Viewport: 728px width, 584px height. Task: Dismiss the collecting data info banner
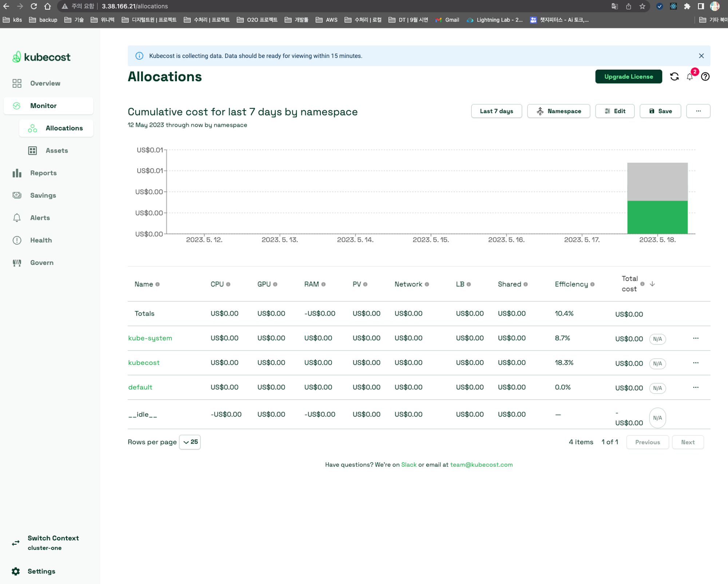pyautogui.click(x=701, y=56)
